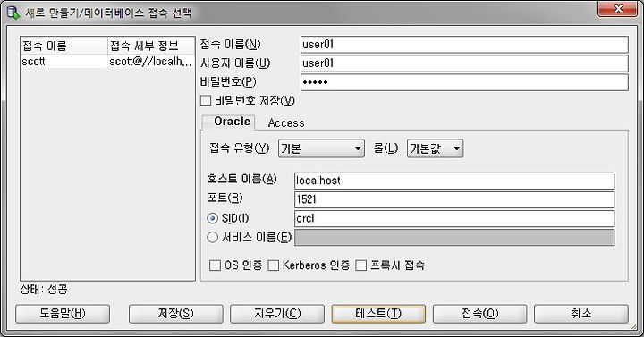644x337 pixels.
Task: Click the 호스트 이름 field with localhost
Action: click(454, 181)
